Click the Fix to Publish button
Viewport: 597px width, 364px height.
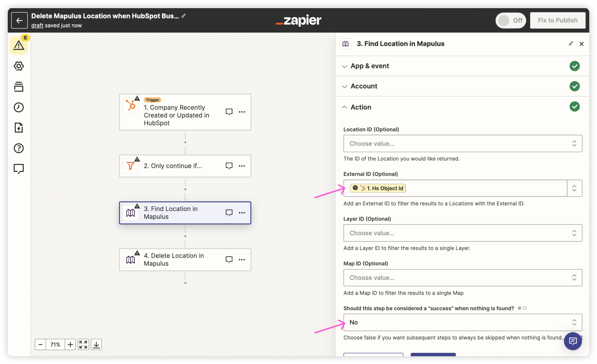[x=558, y=20]
